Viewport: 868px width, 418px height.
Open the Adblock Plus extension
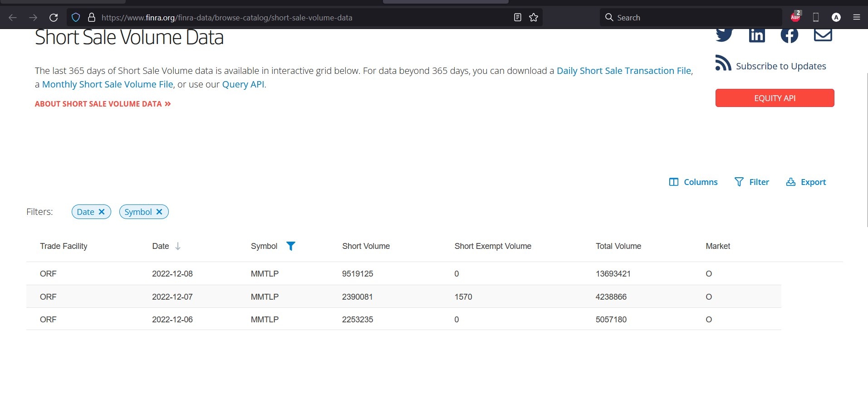pyautogui.click(x=796, y=17)
